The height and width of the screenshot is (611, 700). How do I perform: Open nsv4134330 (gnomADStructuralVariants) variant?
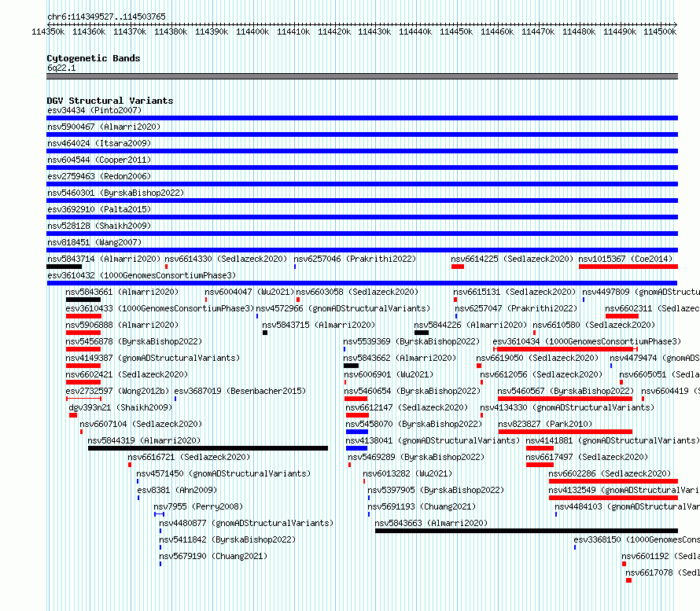567,407
